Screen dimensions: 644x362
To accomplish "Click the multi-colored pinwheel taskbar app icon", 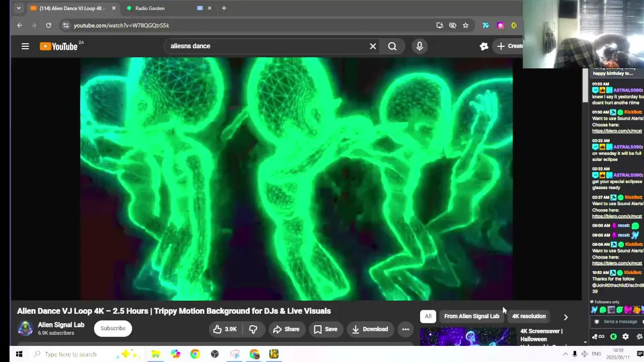I will point(176,354).
